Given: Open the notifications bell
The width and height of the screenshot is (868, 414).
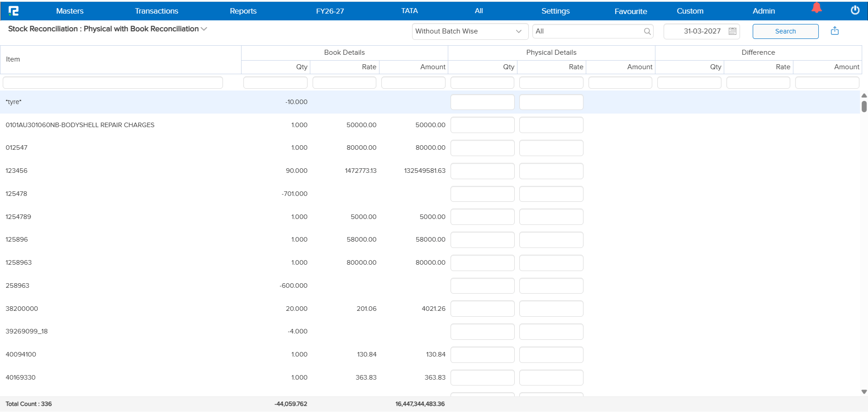Looking at the screenshot, I should (x=816, y=8).
